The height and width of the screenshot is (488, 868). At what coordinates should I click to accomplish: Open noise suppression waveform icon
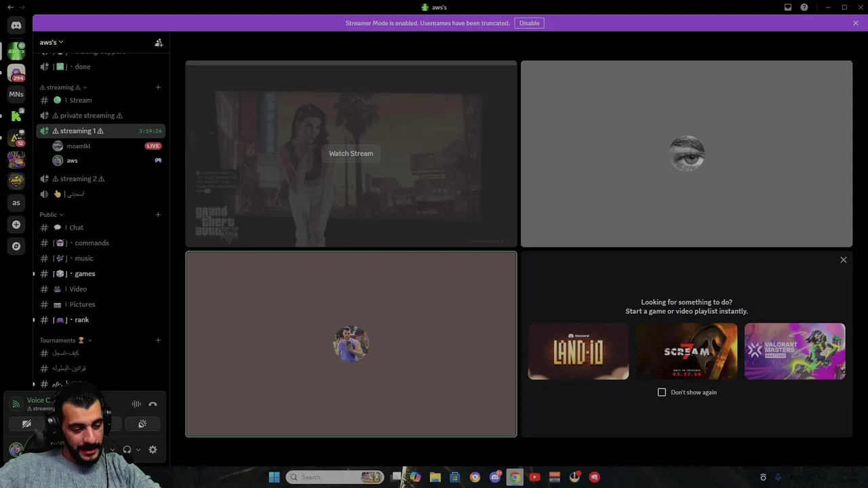tap(136, 404)
